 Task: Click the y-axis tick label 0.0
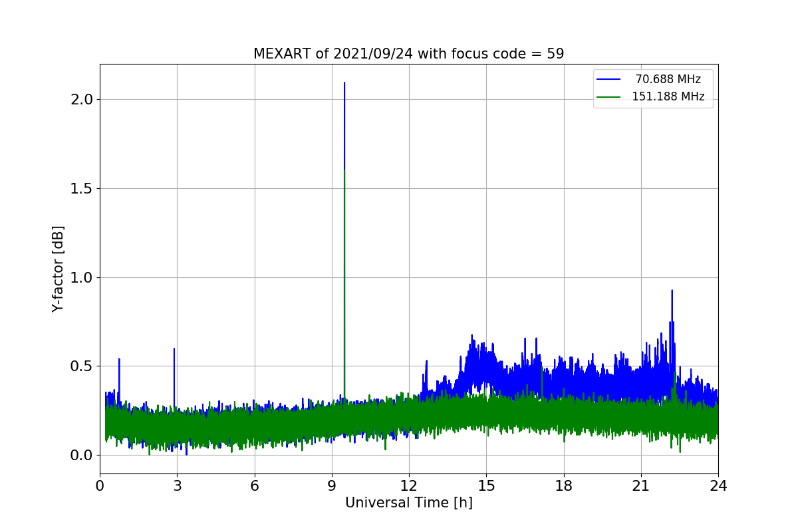pyautogui.click(x=81, y=456)
